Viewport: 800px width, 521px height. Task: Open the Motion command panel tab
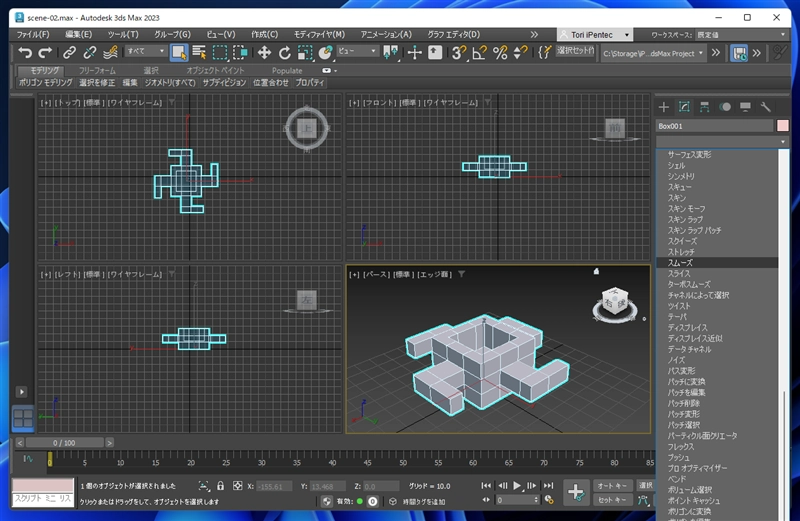tap(725, 107)
